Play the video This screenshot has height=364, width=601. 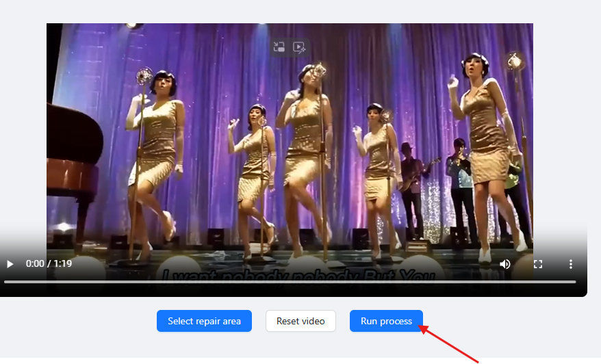click(x=10, y=263)
